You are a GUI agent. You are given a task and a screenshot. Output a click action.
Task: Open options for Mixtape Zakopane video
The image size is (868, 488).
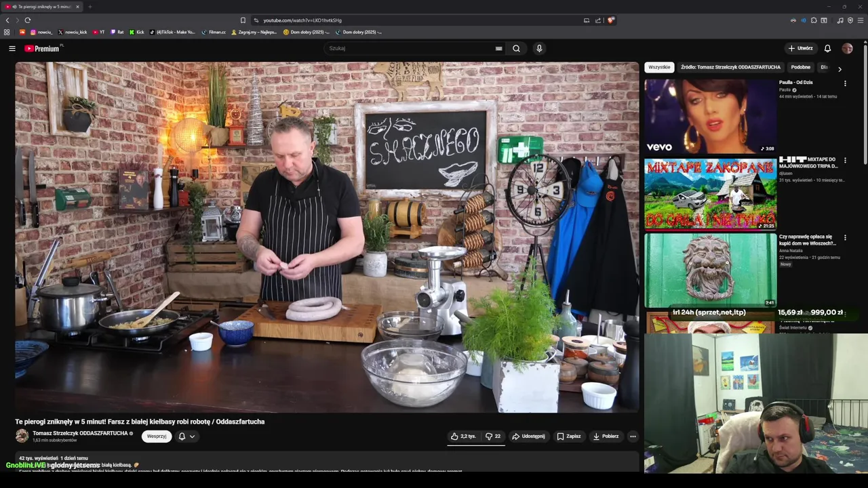click(x=845, y=161)
